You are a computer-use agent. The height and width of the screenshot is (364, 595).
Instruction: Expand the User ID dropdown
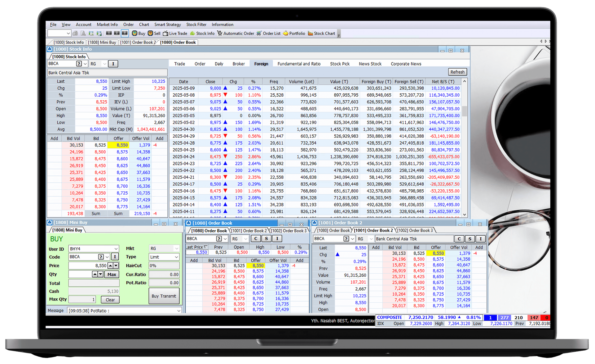[116, 249]
